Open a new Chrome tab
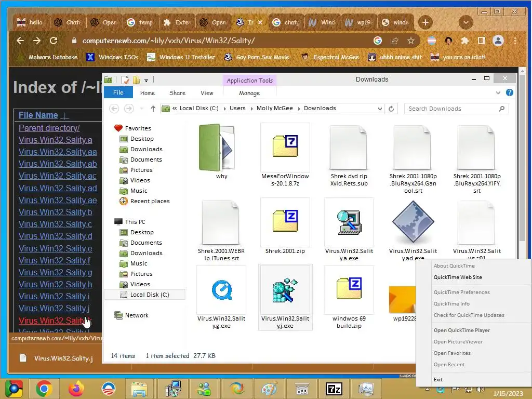The image size is (532, 399). click(425, 22)
